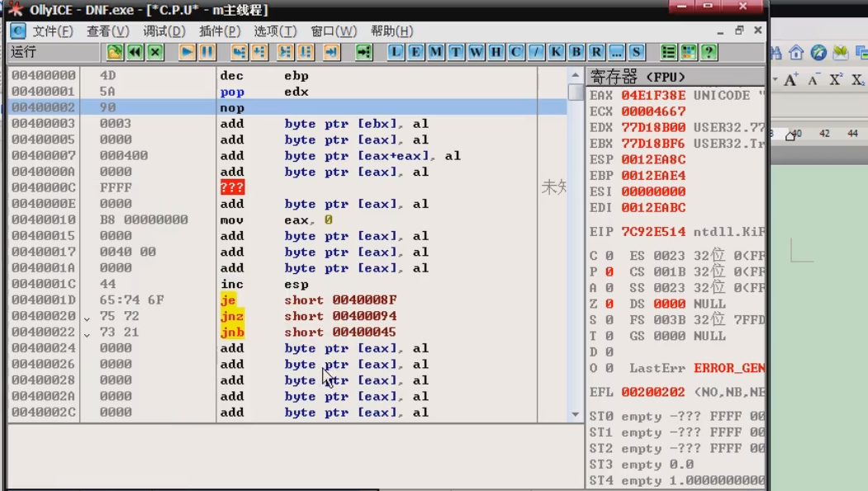Pause execution using the pause icon
868x491 pixels.
[206, 52]
